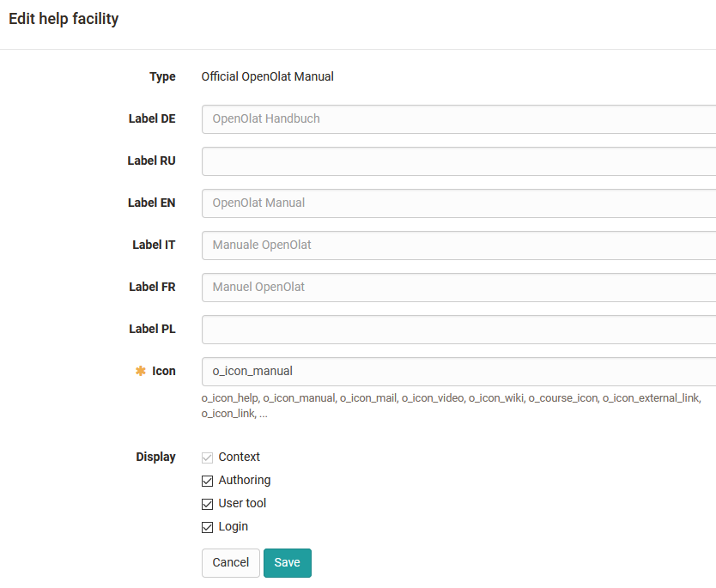Click the 'Label FR' field label
This screenshot has height=588, width=716.
pyautogui.click(x=152, y=287)
